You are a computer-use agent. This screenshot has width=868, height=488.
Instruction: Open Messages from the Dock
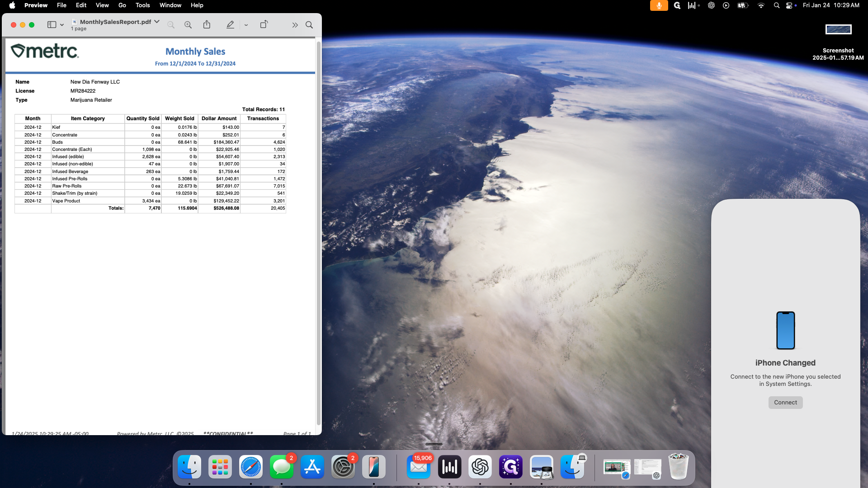click(282, 467)
